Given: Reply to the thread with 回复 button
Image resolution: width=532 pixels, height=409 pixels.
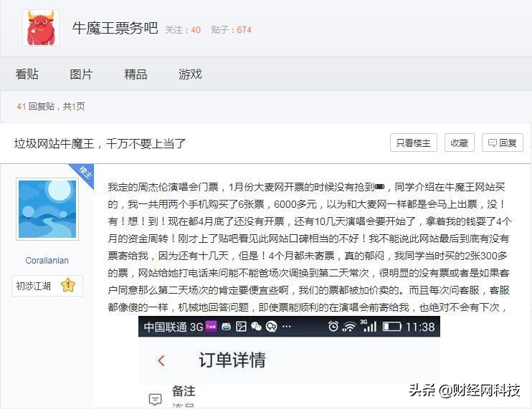Looking at the screenshot, I should 503,143.
